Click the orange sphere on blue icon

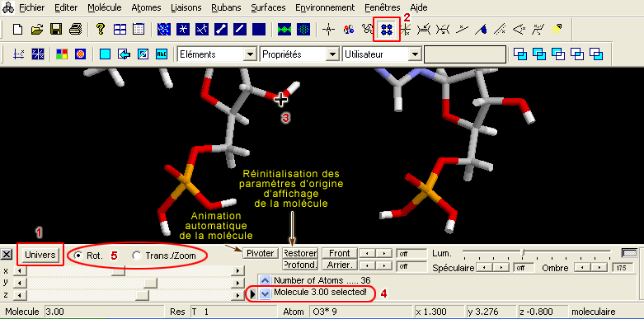(81, 54)
